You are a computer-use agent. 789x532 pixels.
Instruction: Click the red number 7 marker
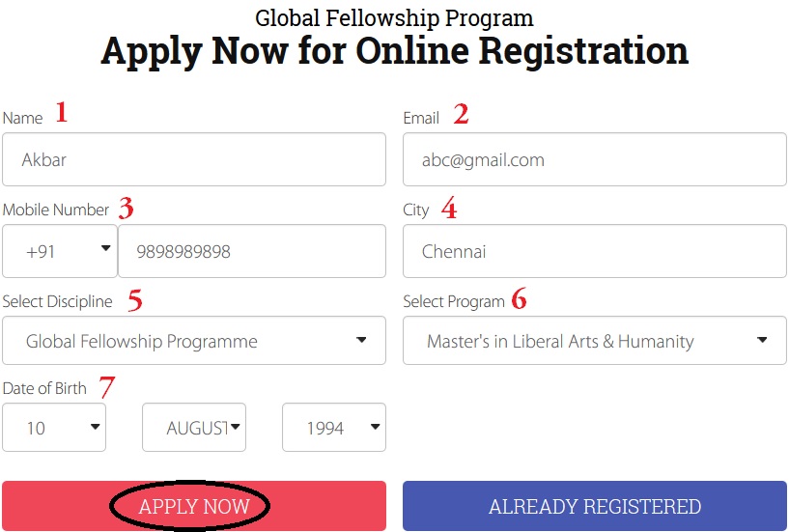tap(106, 387)
